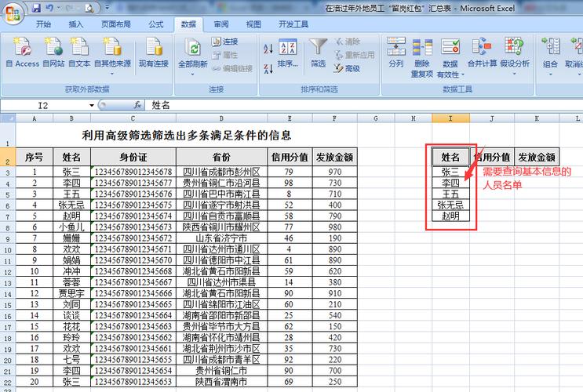Expand the 全部刷新 dropdown arrow
583x392 pixels.
pyautogui.click(x=192, y=74)
